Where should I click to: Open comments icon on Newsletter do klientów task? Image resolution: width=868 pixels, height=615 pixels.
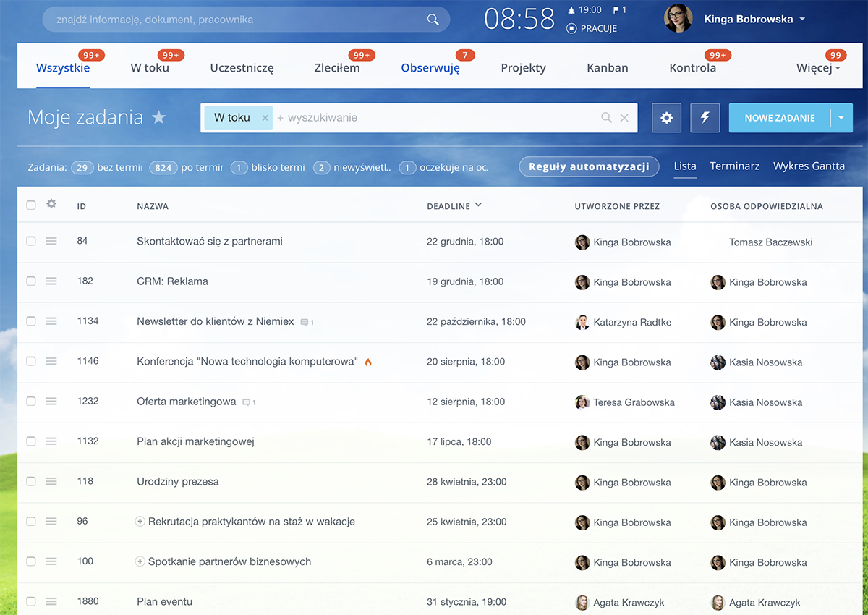[x=305, y=322]
